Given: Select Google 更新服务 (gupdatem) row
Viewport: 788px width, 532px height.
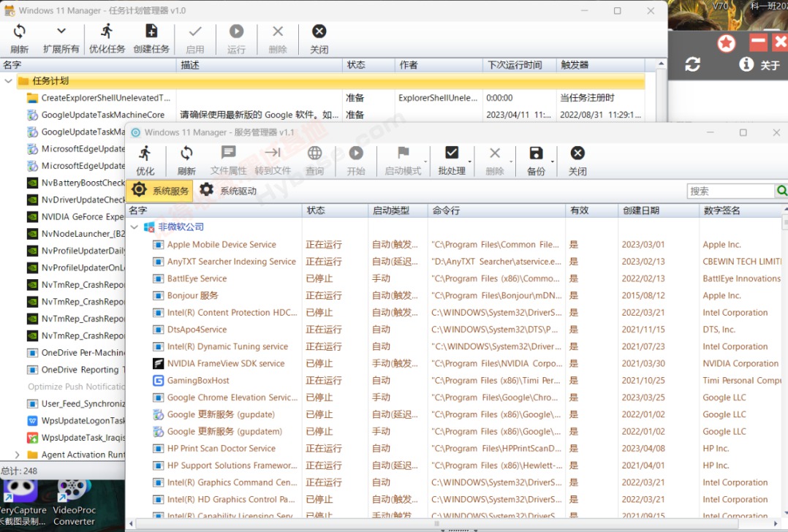Looking at the screenshot, I should [x=454, y=432].
